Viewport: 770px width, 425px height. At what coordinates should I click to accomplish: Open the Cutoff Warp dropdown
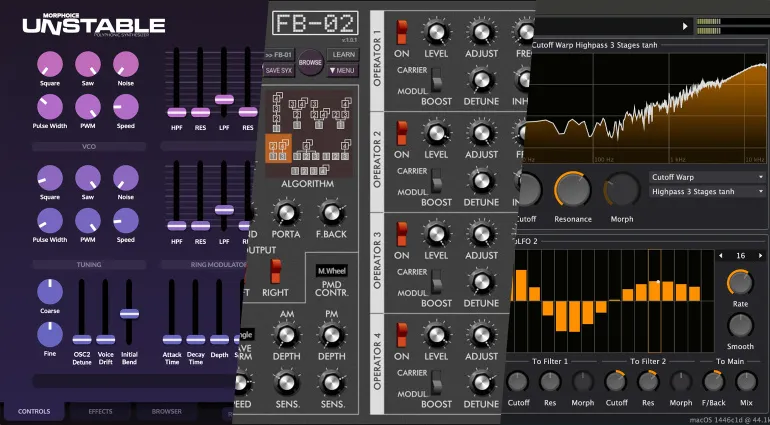click(x=707, y=177)
